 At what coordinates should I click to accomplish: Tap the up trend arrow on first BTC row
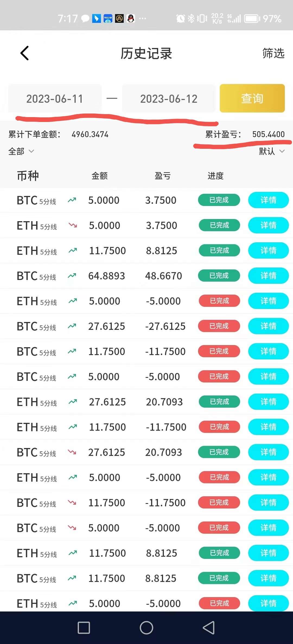click(72, 200)
